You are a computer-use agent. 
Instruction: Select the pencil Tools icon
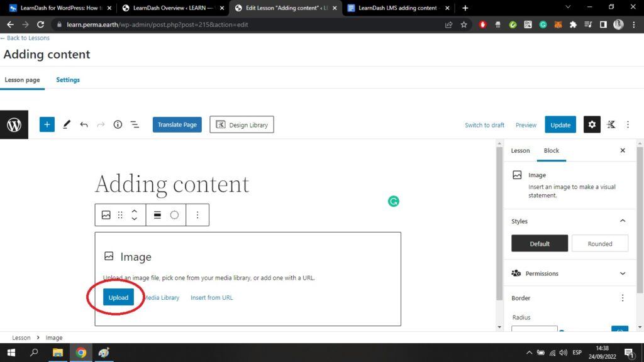pos(67,124)
